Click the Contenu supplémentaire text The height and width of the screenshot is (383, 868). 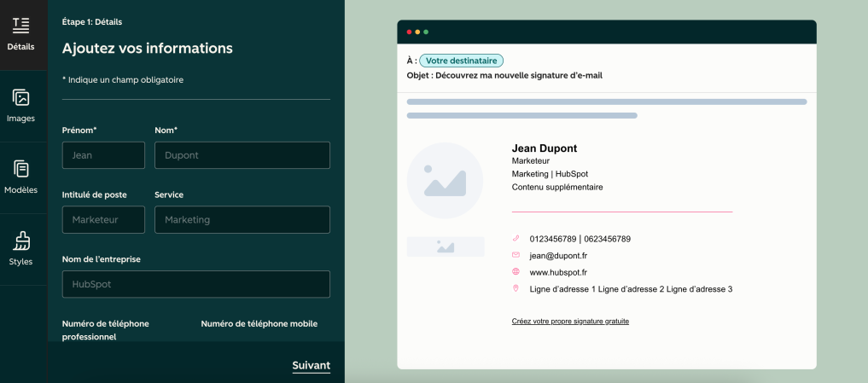click(x=556, y=187)
